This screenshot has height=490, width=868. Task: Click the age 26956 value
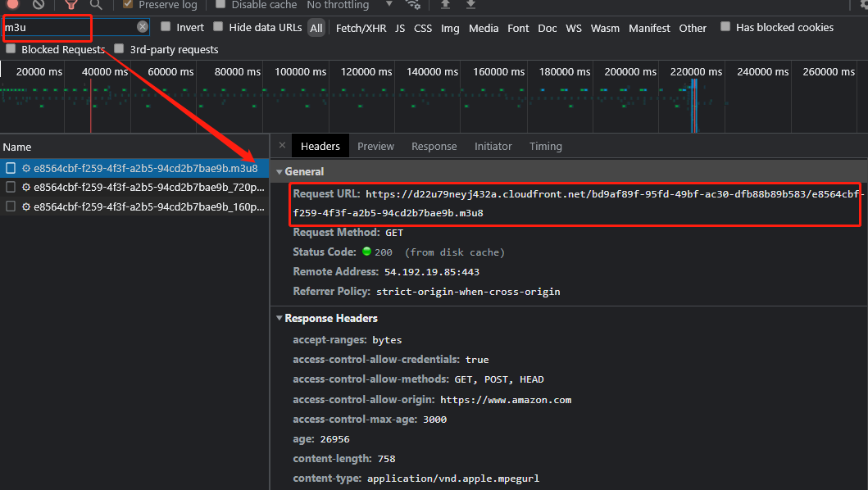[335, 439]
